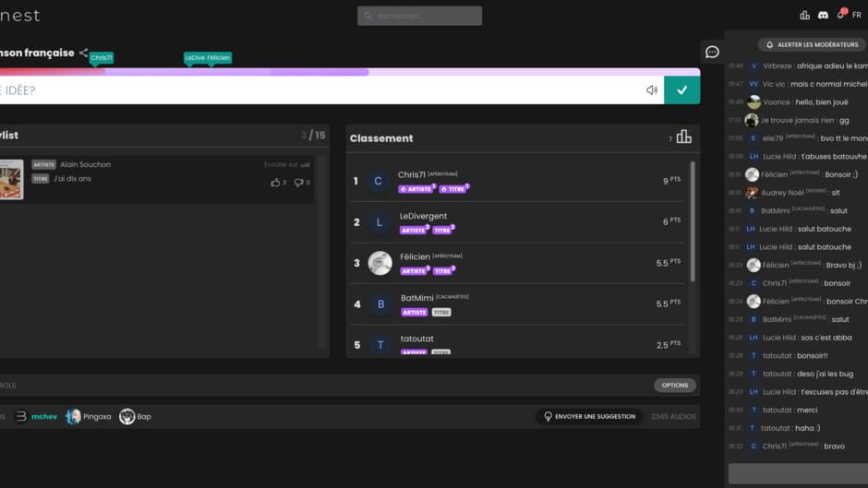
Task: Open Bap profile link
Action: [x=135, y=417]
